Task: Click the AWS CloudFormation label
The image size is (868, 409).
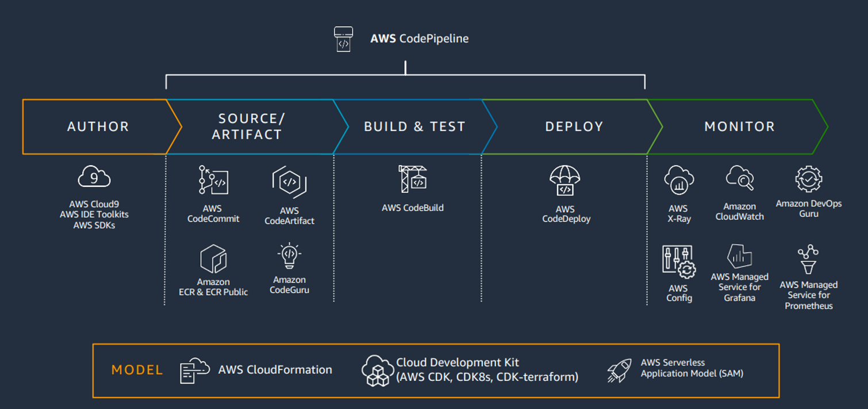Action: [x=275, y=370]
